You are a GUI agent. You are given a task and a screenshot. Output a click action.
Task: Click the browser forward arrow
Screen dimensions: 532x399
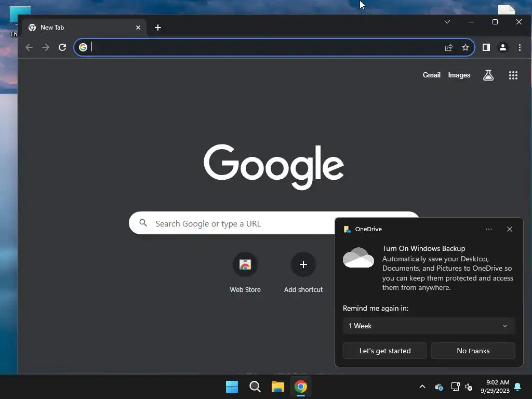46,47
